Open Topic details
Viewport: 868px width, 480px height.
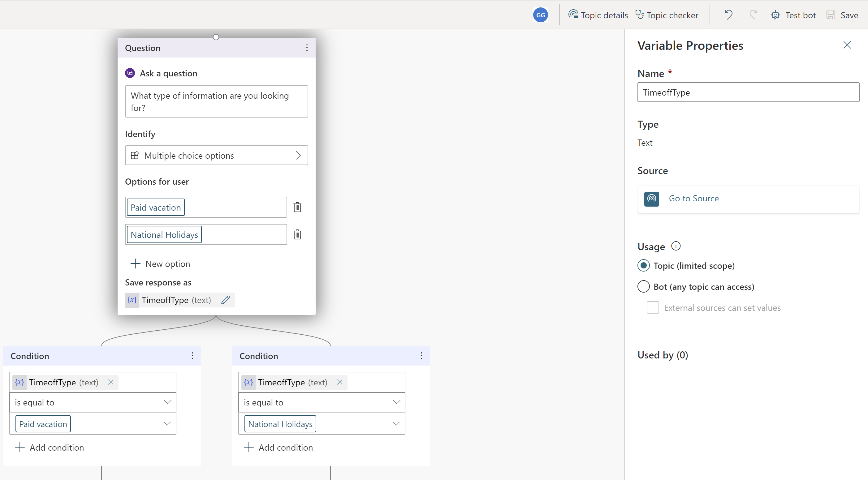pyautogui.click(x=598, y=15)
